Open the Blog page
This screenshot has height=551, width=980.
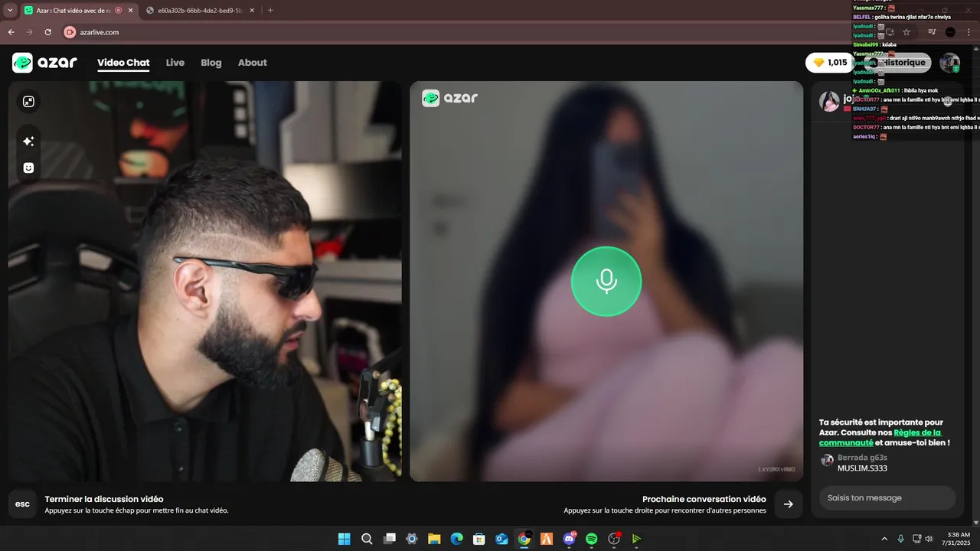[x=211, y=63]
